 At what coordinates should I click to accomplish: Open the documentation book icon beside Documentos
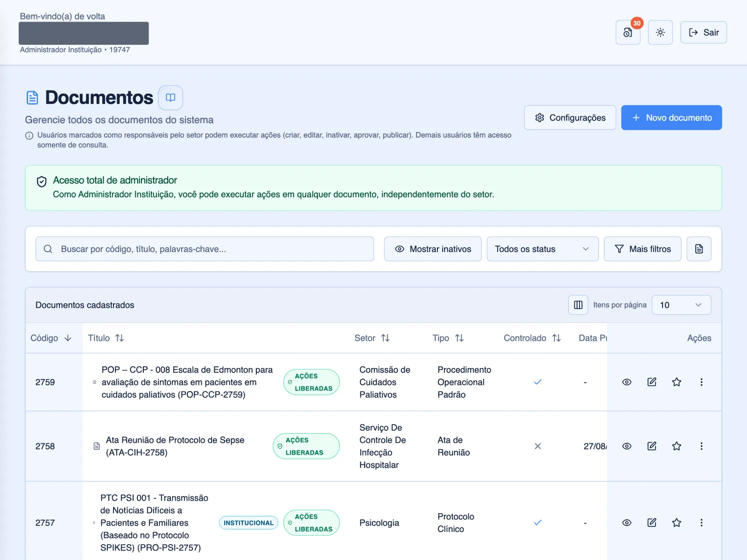tap(170, 98)
